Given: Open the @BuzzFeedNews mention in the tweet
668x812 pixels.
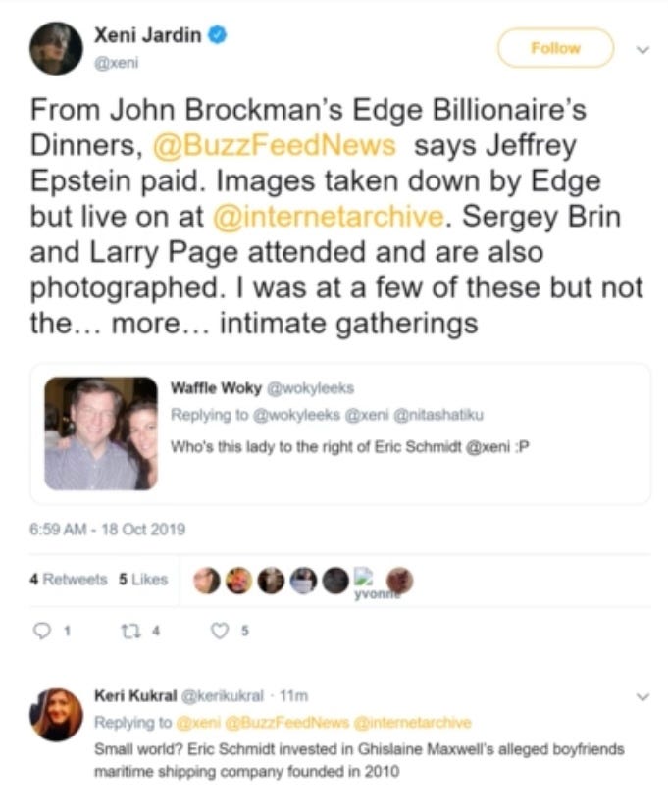Looking at the screenshot, I should [274, 145].
